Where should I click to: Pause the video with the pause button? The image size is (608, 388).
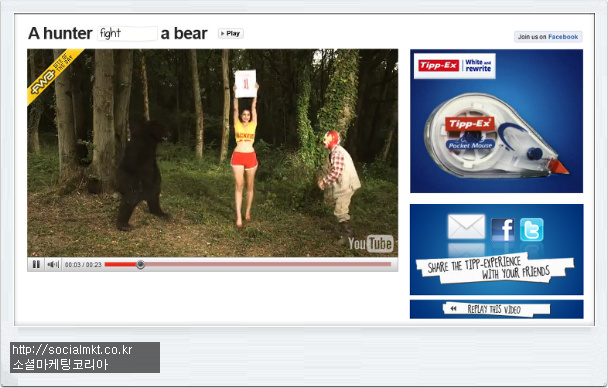coord(36,264)
